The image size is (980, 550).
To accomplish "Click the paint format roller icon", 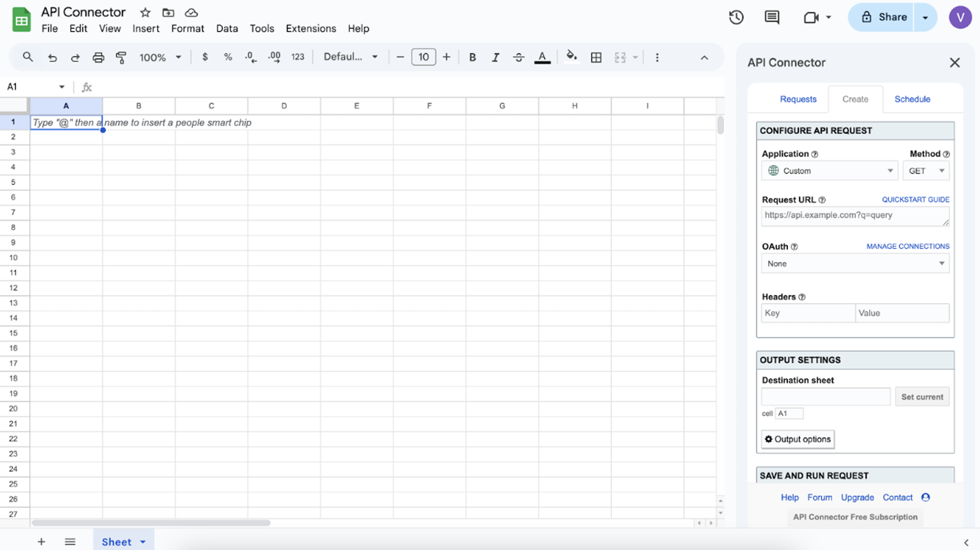I will 121,57.
